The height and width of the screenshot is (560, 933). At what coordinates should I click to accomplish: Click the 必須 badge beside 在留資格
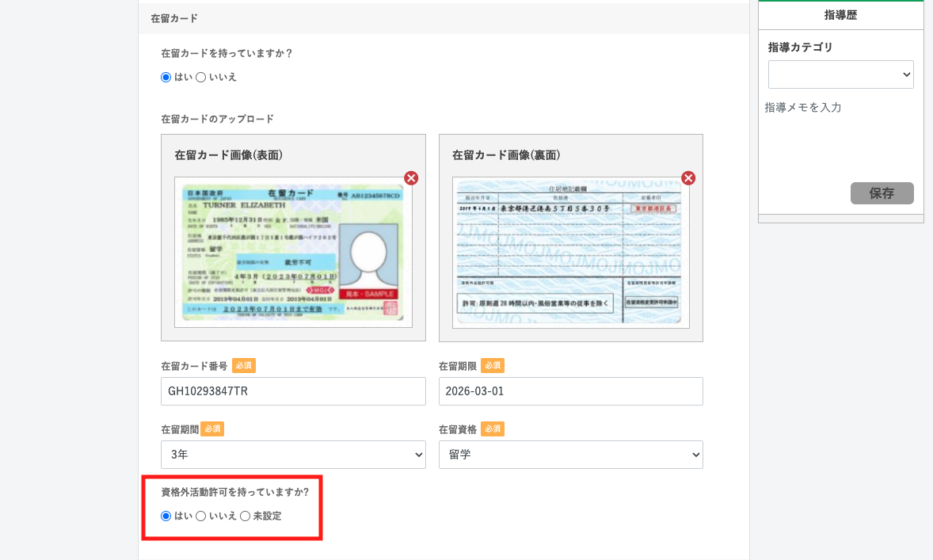(493, 429)
